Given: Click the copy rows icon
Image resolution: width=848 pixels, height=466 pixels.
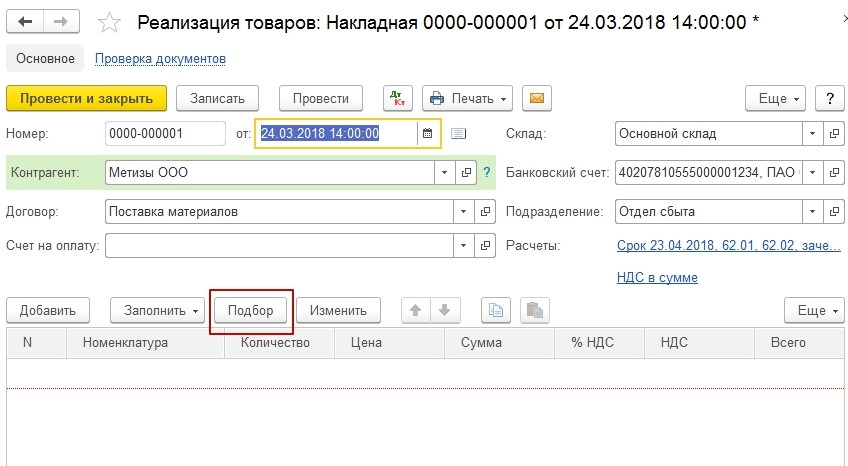Looking at the screenshot, I should coord(495,310).
